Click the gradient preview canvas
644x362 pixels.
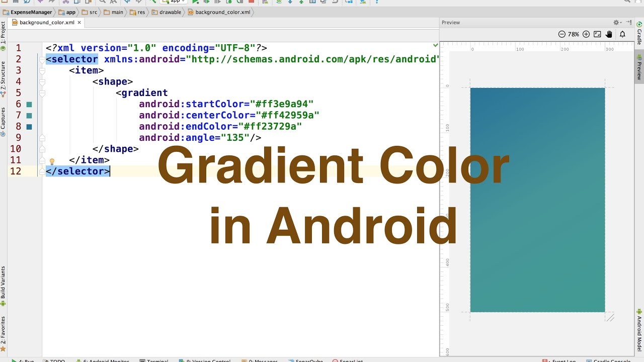click(537, 200)
